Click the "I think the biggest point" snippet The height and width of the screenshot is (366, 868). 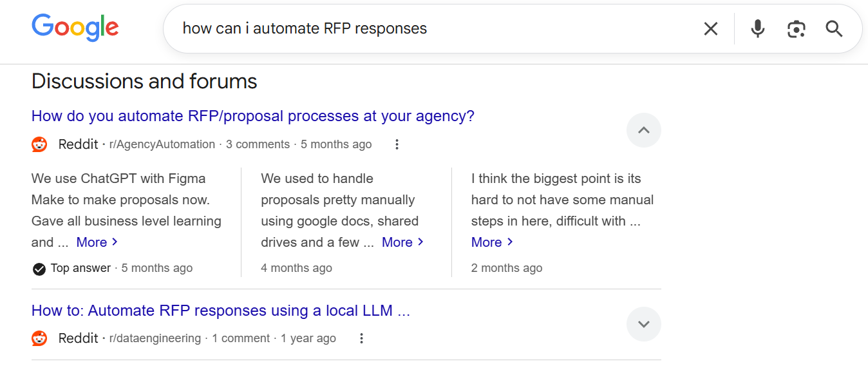pyautogui.click(x=562, y=200)
